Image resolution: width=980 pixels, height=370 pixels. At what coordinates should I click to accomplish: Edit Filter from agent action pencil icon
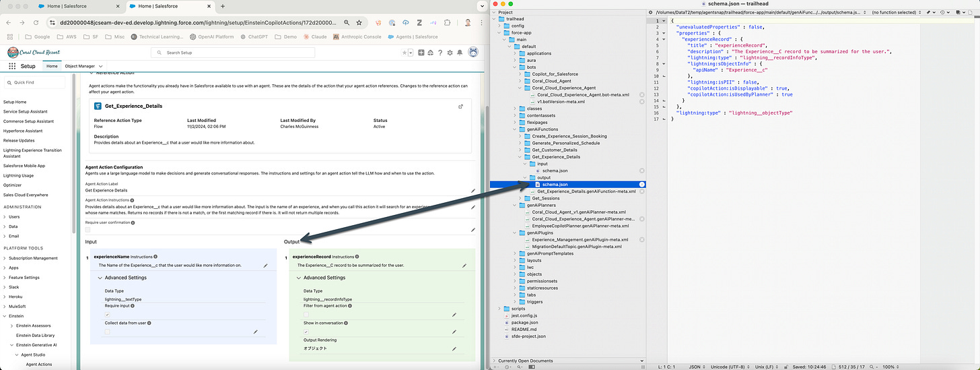[x=454, y=315]
